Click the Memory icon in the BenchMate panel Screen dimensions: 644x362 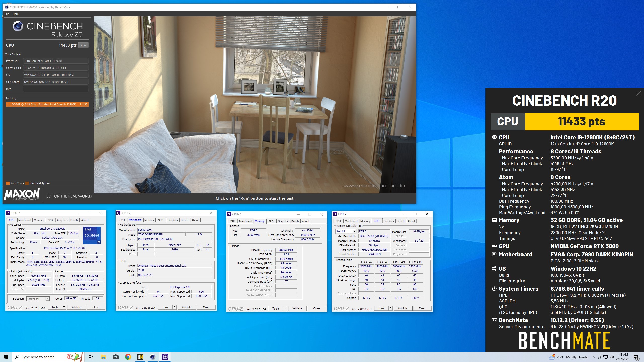494,220
